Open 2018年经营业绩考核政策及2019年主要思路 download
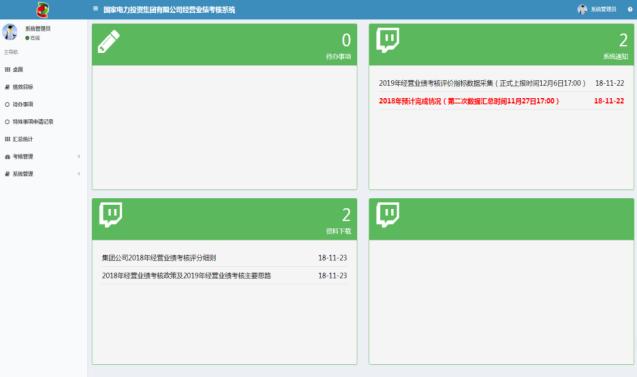 [224, 275]
